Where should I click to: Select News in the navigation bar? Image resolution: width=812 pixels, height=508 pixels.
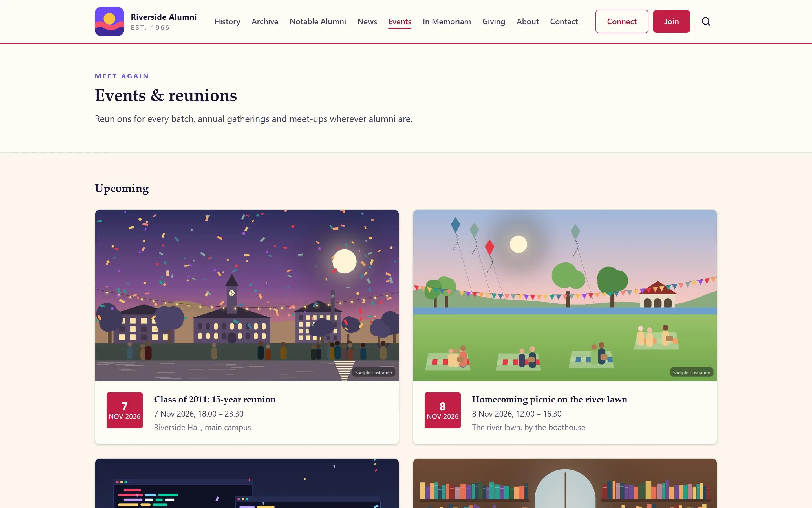click(x=367, y=21)
